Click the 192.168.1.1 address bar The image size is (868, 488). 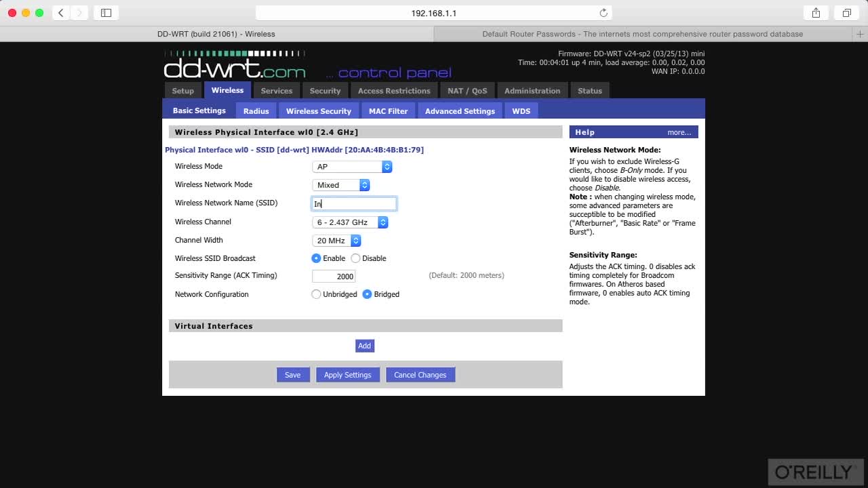point(433,13)
